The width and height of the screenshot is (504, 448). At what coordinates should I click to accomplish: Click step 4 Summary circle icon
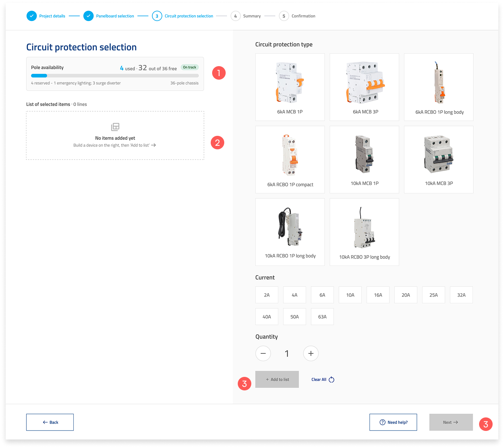(x=236, y=16)
